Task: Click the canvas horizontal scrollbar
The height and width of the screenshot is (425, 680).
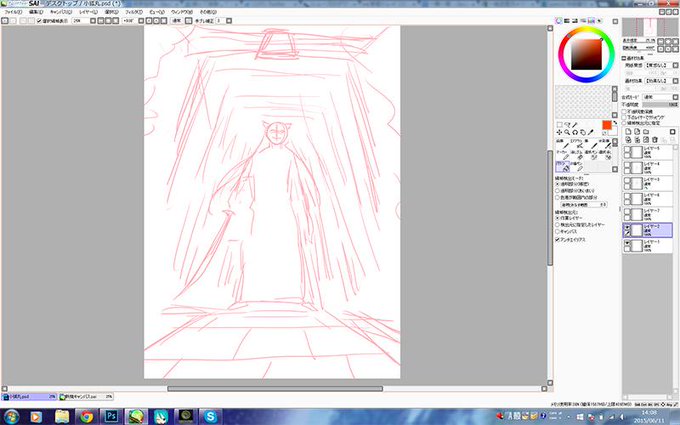Action: (x=275, y=389)
